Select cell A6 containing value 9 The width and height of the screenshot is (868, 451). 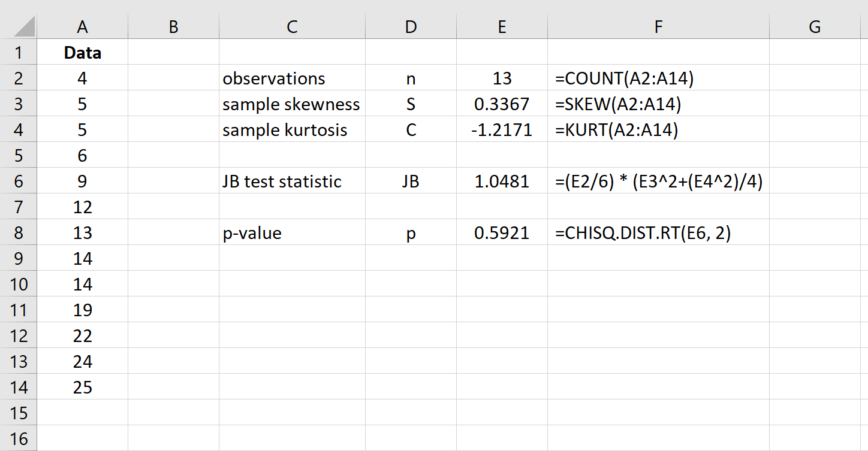pyautogui.click(x=83, y=181)
